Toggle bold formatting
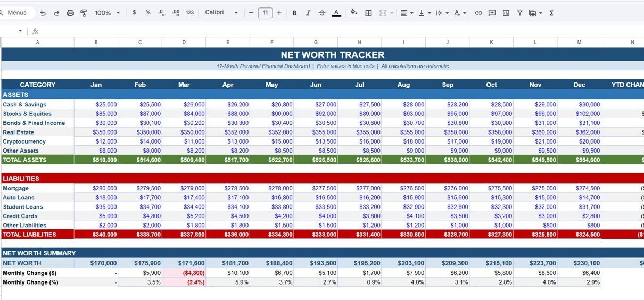The image size is (644, 300). pos(294,13)
